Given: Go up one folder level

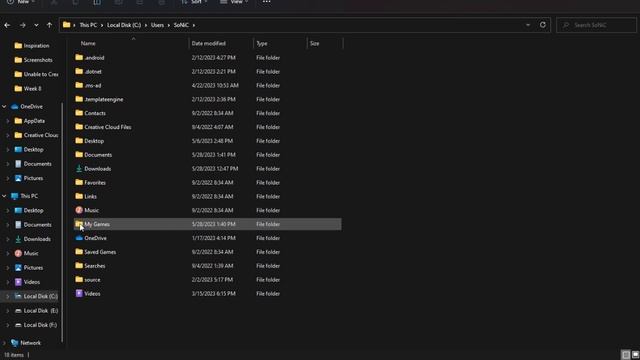Looking at the screenshot, I should 49,25.
